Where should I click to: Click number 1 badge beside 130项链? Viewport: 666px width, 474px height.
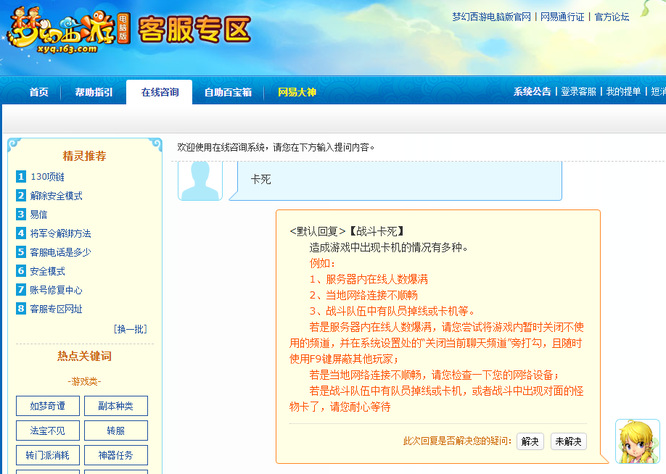click(21, 176)
